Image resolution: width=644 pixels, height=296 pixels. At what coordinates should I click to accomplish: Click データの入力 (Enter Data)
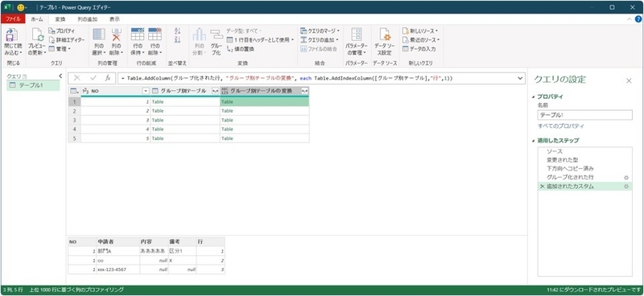click(x=419, y=49)
